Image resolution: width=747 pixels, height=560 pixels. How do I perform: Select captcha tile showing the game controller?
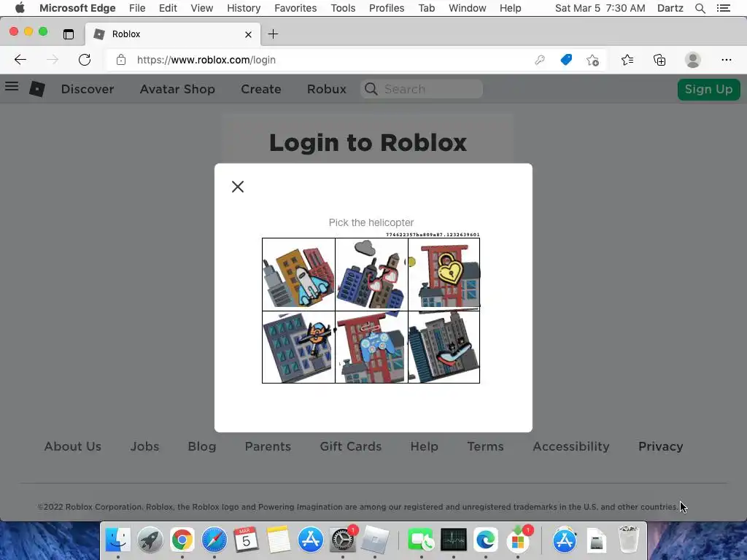point(371,347)
